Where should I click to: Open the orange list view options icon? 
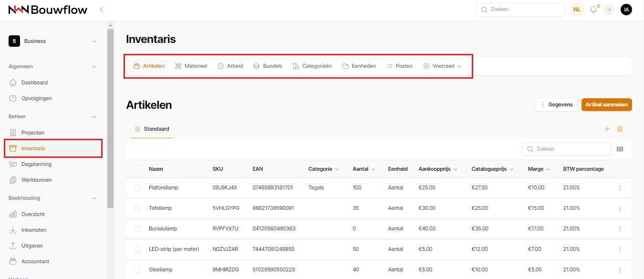(620, 129)
